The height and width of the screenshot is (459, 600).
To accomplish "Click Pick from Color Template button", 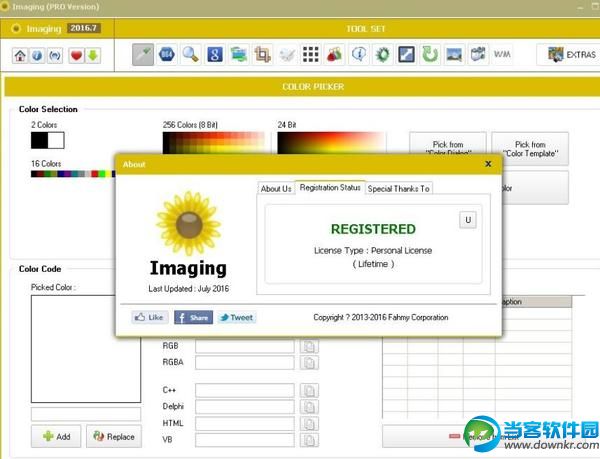I will [x=530, y=149].
